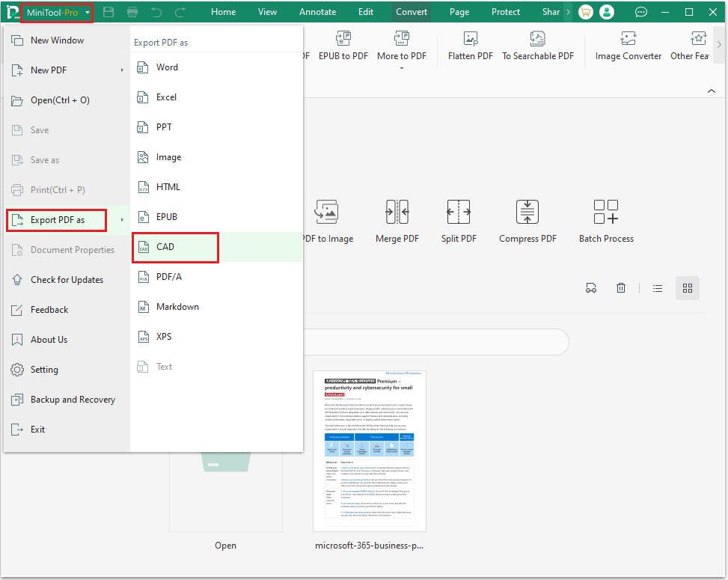
Task: Expand more ribbon tabs chevron
Action: tap(568, 12)
